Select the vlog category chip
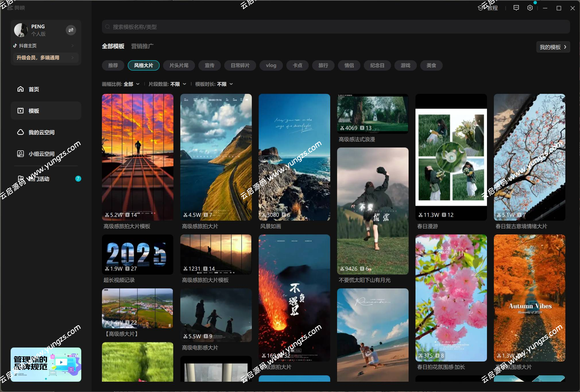 coord(271,65)
